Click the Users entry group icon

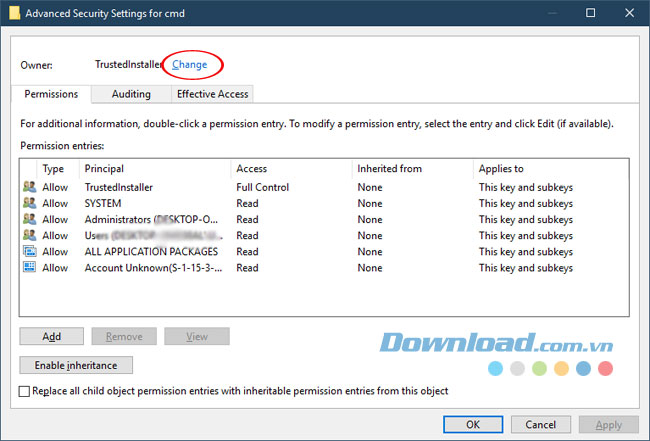[28, 235]
